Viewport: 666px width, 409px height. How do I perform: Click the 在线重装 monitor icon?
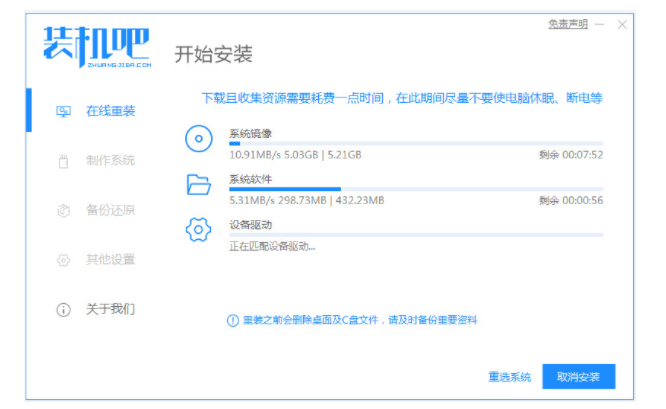(x=63, y=112)
